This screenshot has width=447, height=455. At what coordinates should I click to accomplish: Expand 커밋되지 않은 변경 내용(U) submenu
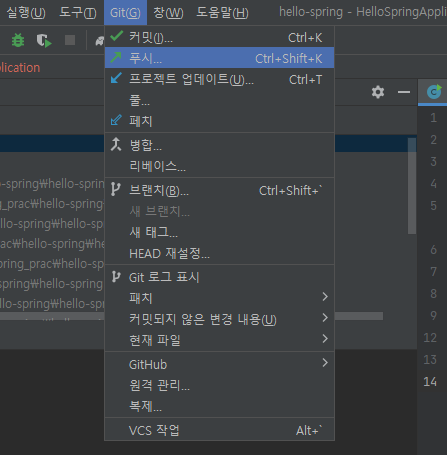pyautogui.click(x=219, y=319)
